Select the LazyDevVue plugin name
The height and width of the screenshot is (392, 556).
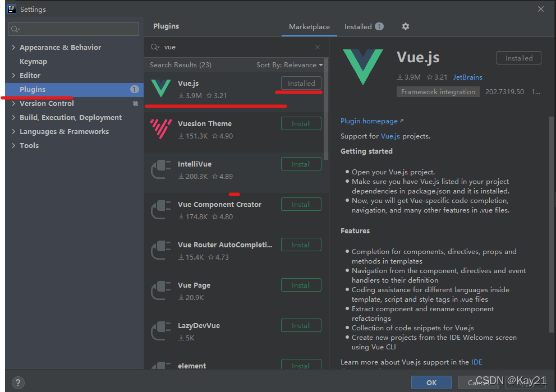pos(199,326)
